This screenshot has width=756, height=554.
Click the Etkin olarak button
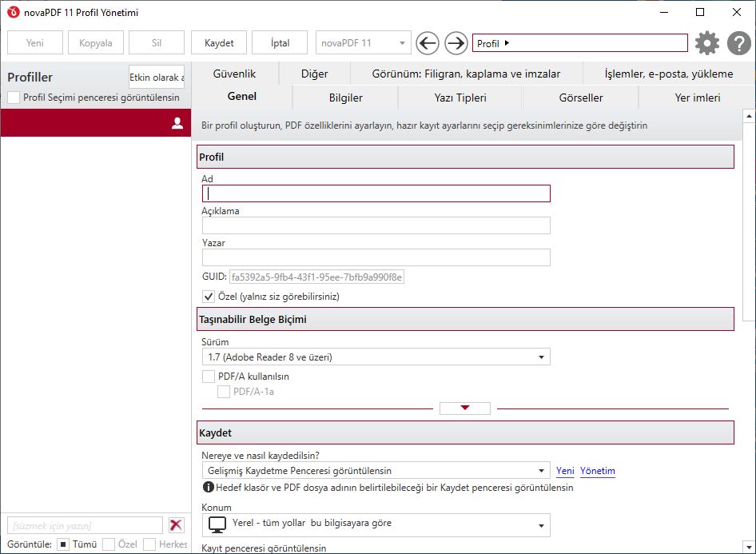click(157, 78)
